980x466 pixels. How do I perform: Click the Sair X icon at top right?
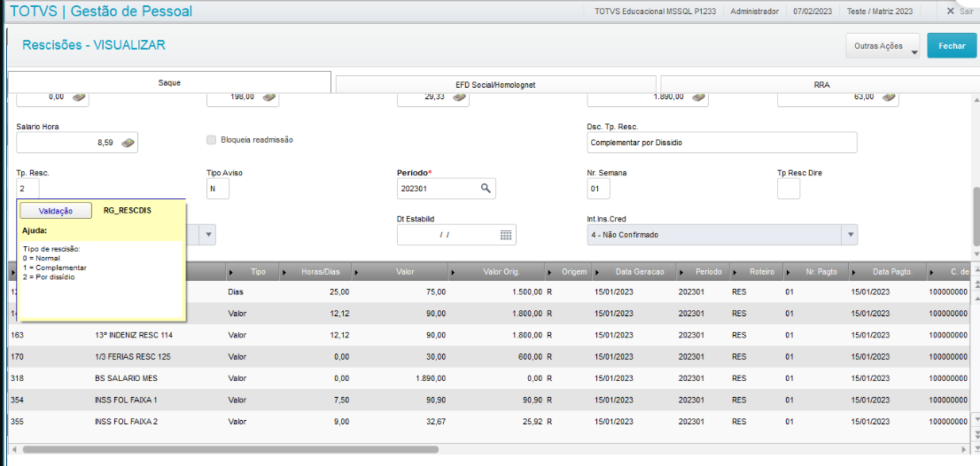[x=951, y=12]
